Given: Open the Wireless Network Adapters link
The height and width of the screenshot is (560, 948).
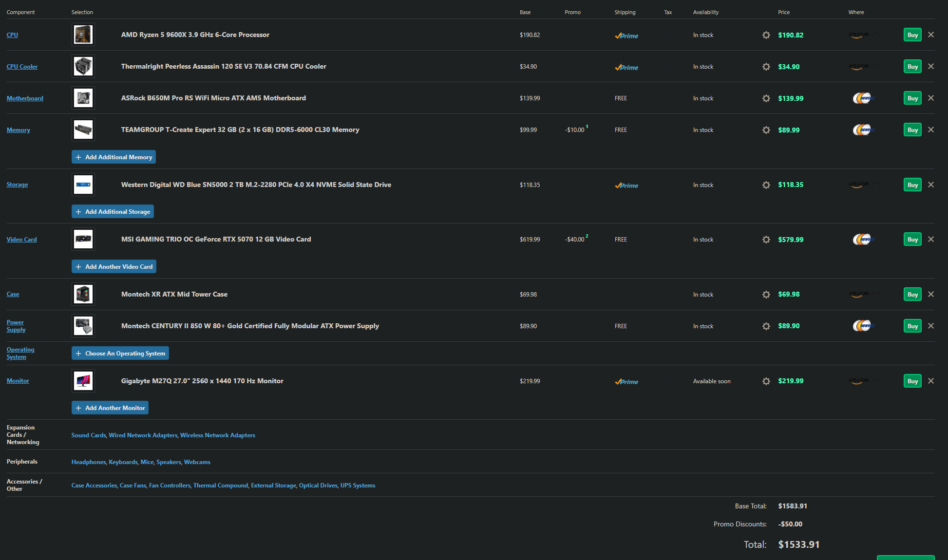Looking at the screenshot, I should (217, 435).
